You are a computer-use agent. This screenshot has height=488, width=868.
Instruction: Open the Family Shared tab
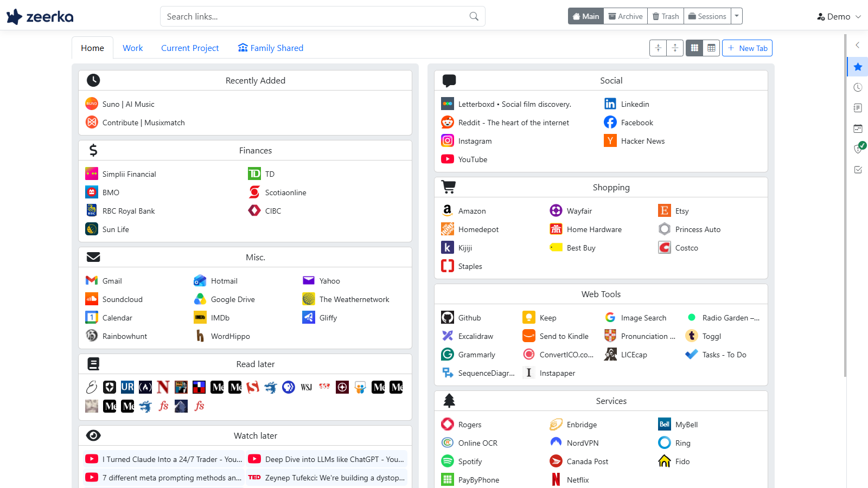pos(271,48)
